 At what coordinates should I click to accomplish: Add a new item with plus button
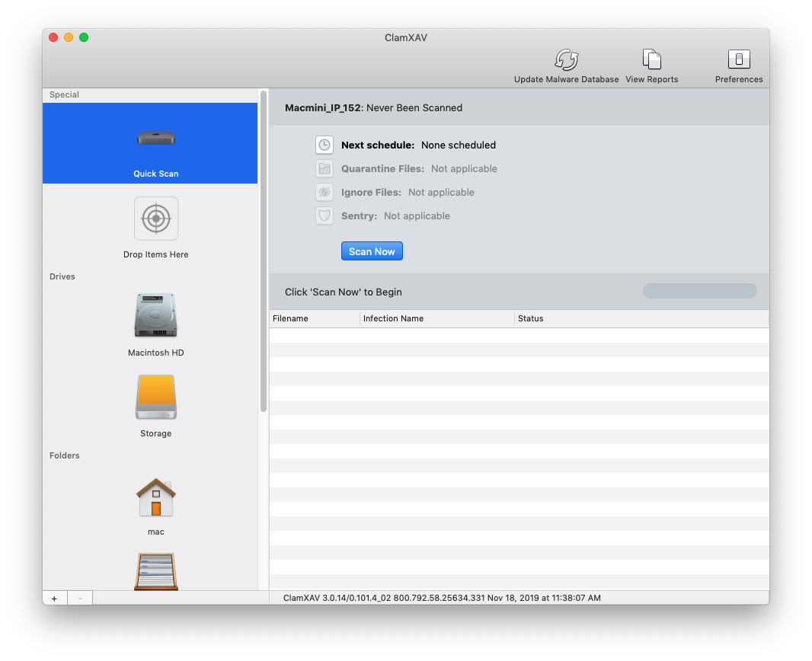pyautogui.click(x=54, y=599)
